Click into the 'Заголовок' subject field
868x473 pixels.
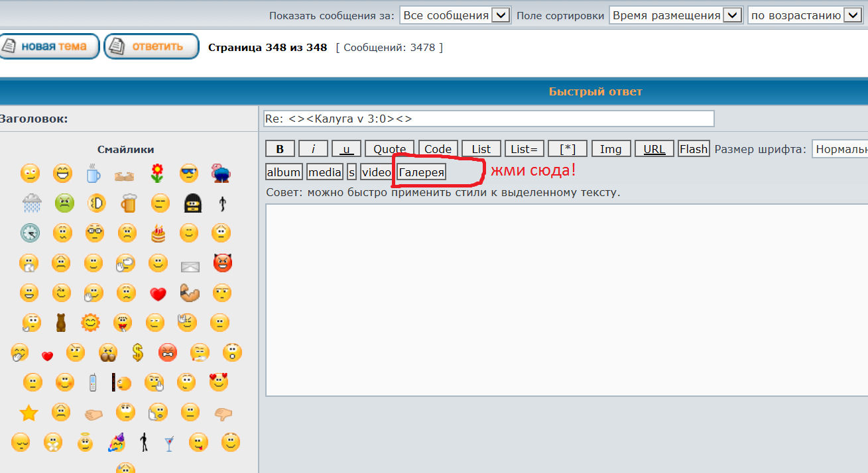[x=489, y=119]
